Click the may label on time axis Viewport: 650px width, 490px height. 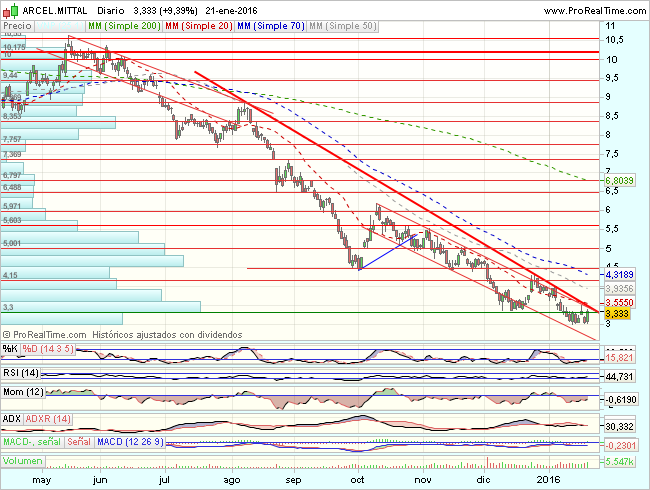pos(41,480)
